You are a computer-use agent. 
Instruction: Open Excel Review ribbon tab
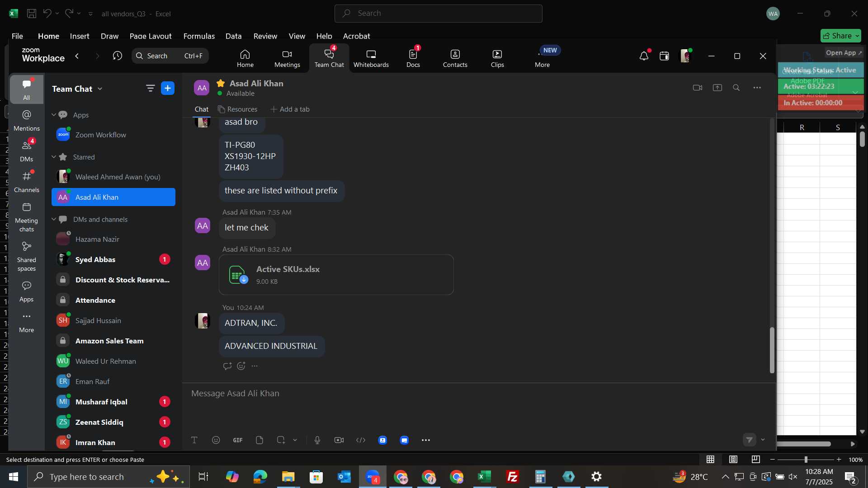(265, 36)
